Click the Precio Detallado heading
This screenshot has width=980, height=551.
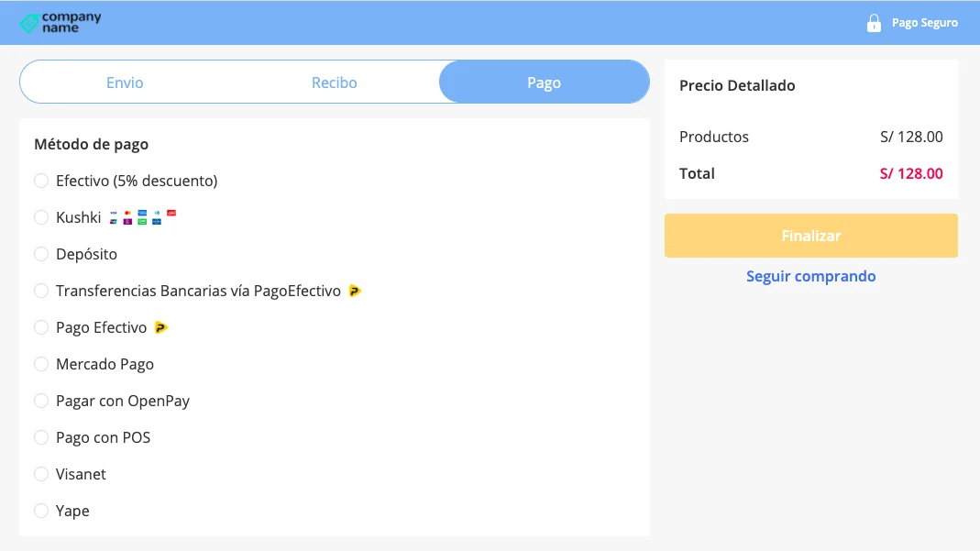click(737, 85)
